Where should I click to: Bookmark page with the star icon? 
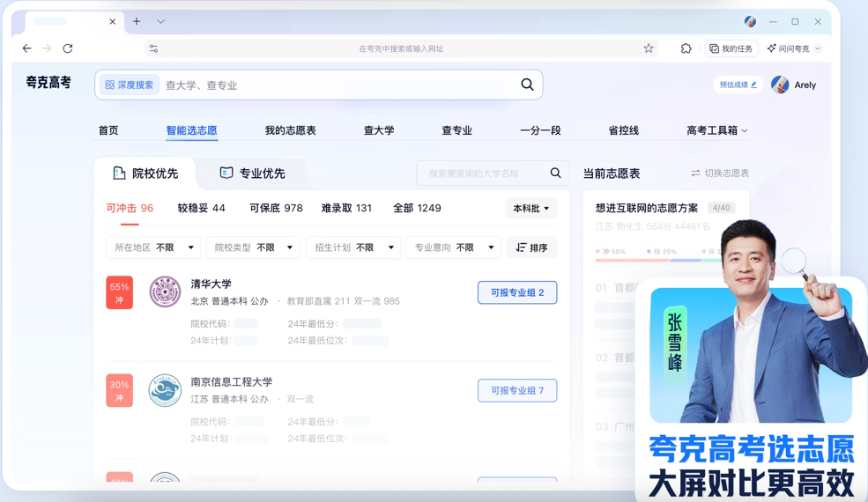[649, 48]
